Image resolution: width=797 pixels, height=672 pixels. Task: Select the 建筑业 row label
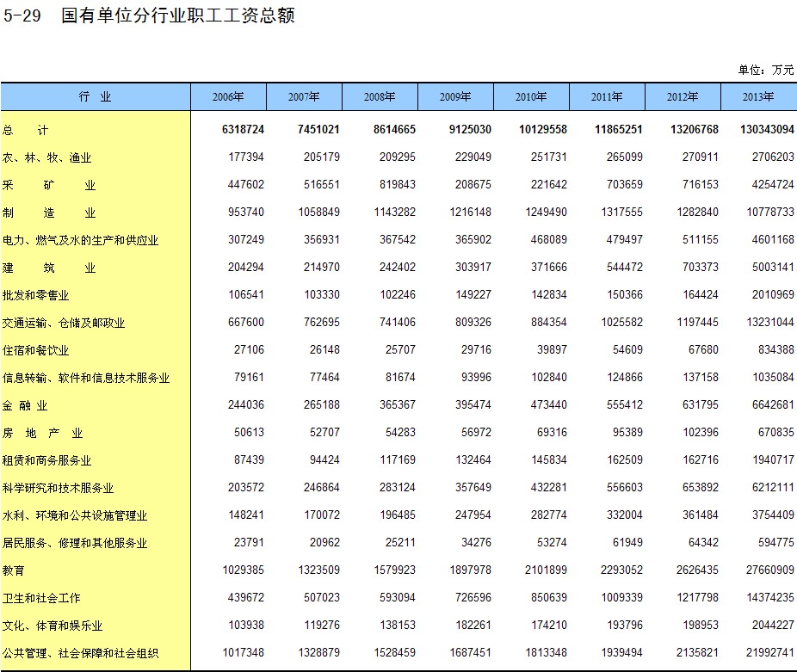[49, 268]
